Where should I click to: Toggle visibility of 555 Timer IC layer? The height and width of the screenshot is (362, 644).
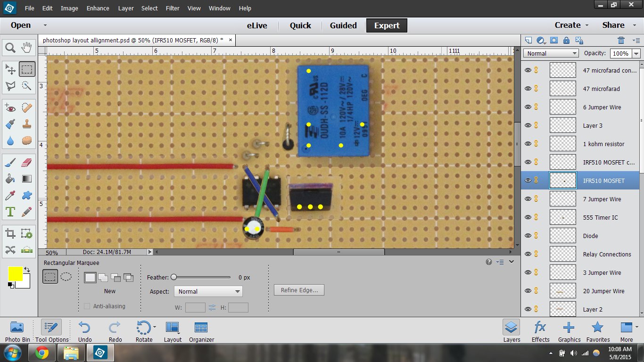tap(528, 217)
